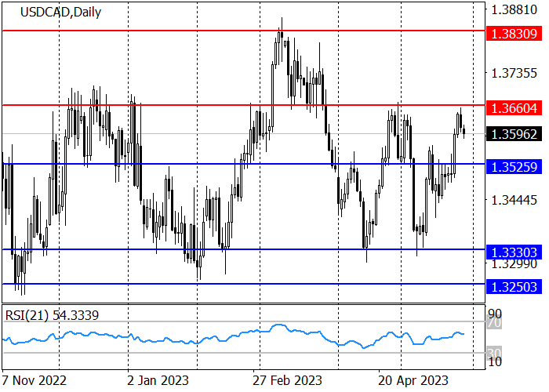Click the 7 Nov 2022 date label
549x392 pixels.
[34, 380]
